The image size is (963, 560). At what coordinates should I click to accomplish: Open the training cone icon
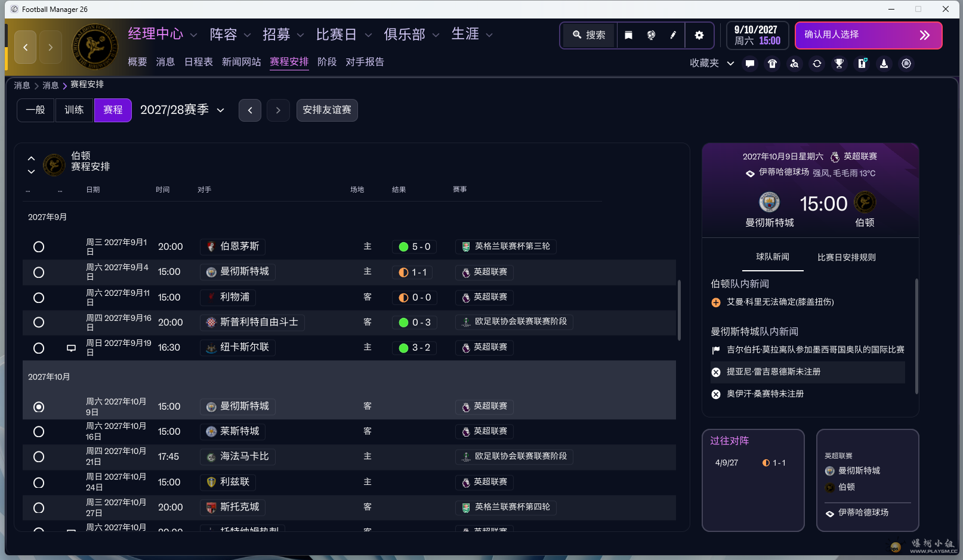pos(884,63)
